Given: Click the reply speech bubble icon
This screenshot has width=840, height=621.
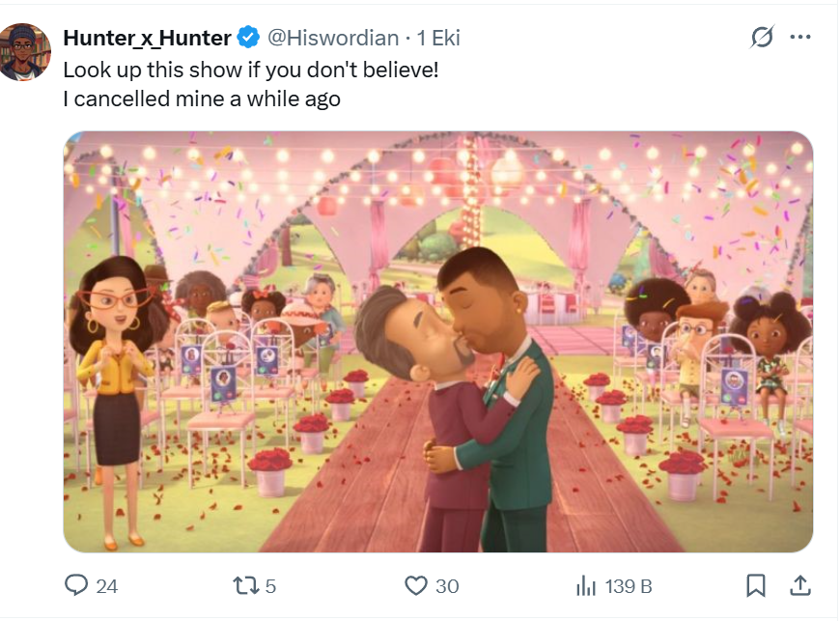Looking at the screenshot, I should click(76, 585).
